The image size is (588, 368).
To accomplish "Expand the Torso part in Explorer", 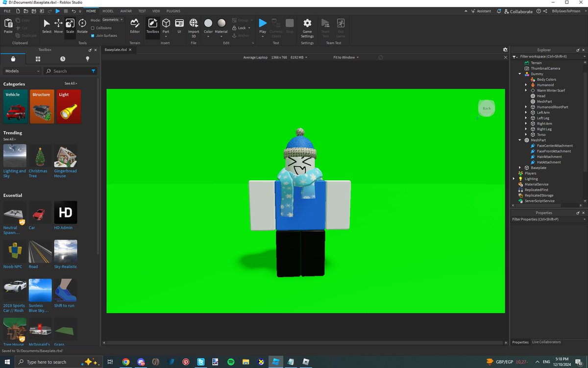I will 526,134.
